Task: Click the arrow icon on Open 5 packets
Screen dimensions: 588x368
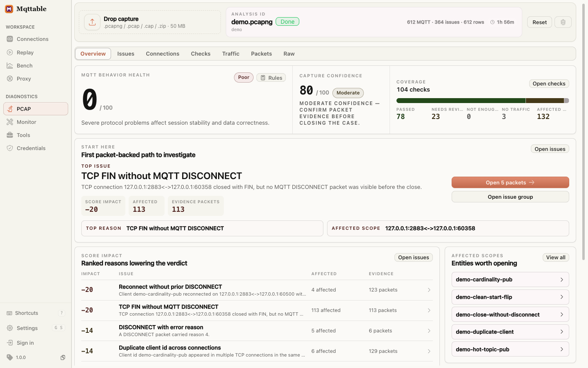Action: 532,182
